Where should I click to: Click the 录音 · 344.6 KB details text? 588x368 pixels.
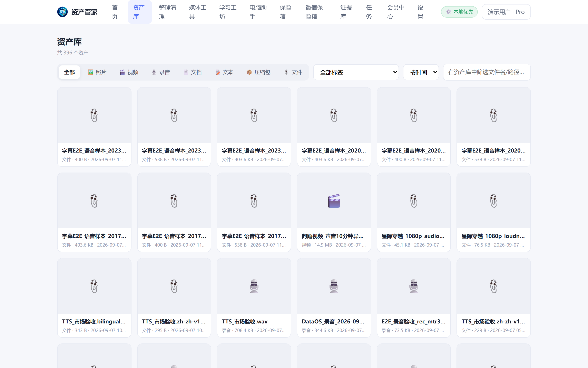334,330
